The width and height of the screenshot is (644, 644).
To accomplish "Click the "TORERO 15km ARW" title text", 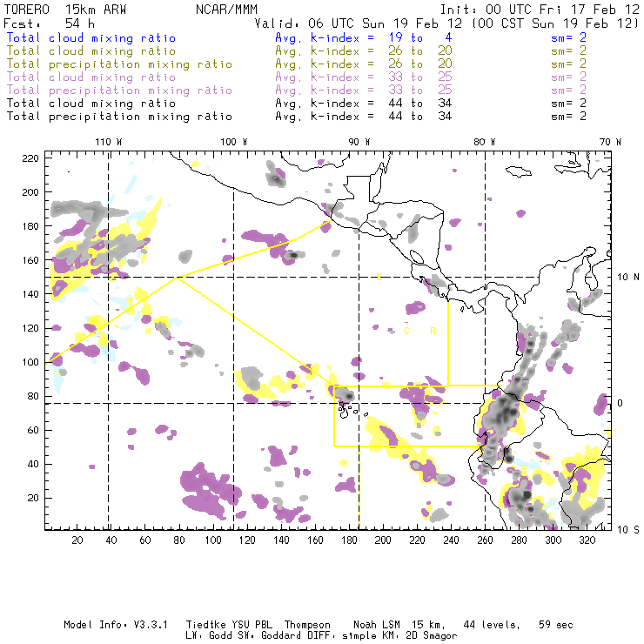I will pyautogui.click(x=65, y=10).
